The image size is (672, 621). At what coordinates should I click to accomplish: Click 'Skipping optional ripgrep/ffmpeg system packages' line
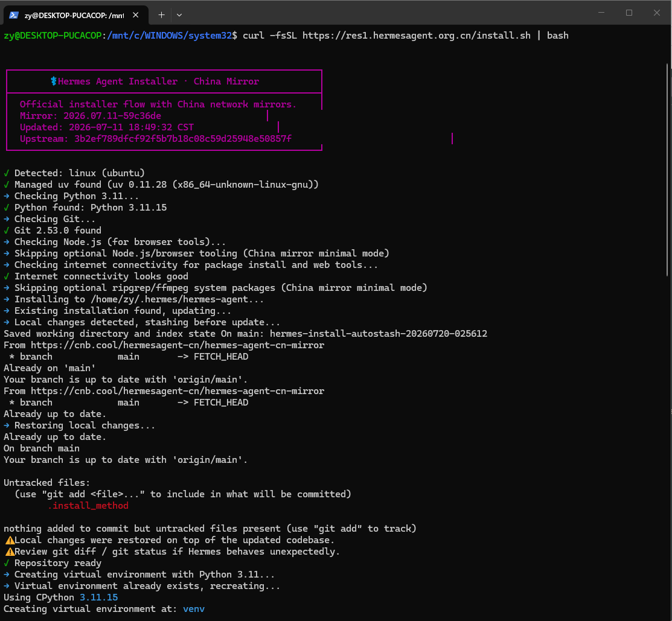point(216,288)
